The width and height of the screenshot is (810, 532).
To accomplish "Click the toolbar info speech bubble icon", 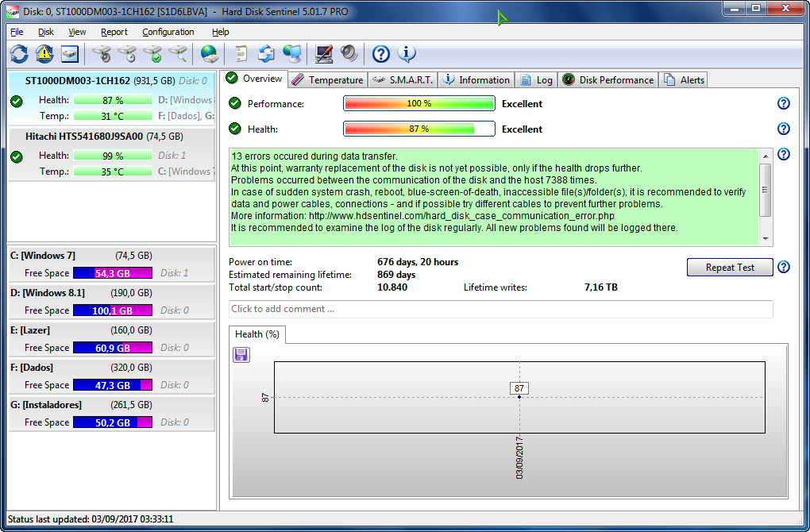I will (407, 54).
